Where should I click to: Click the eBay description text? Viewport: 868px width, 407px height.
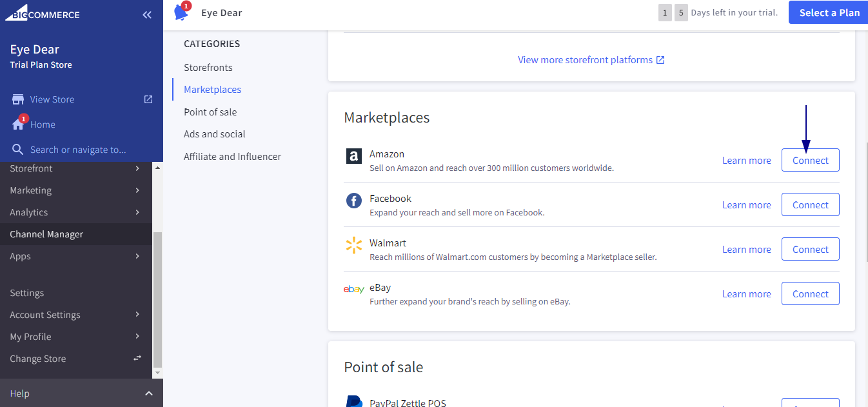[x=470, y=302]
